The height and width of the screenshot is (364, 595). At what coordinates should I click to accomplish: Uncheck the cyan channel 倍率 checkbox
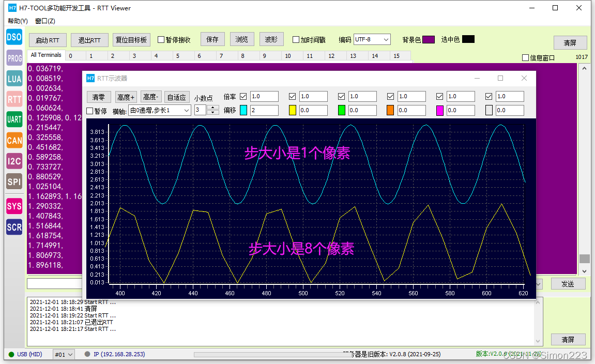tap(243, 96)
